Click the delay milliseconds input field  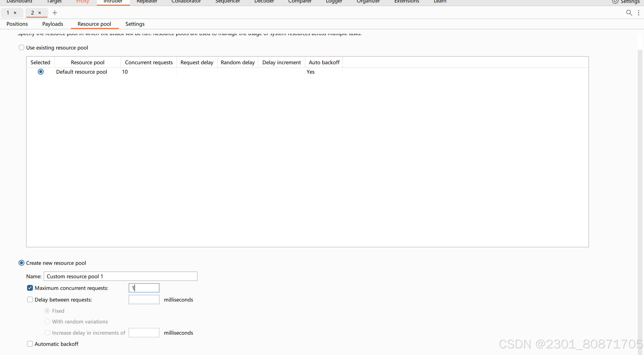144,299
